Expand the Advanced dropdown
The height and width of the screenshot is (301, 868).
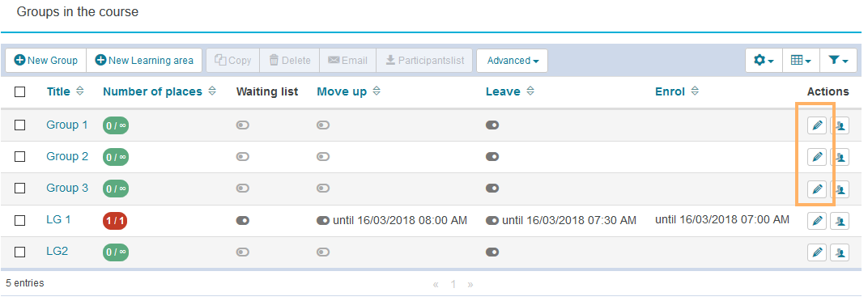pyautogui.click(x=512, y=61)
